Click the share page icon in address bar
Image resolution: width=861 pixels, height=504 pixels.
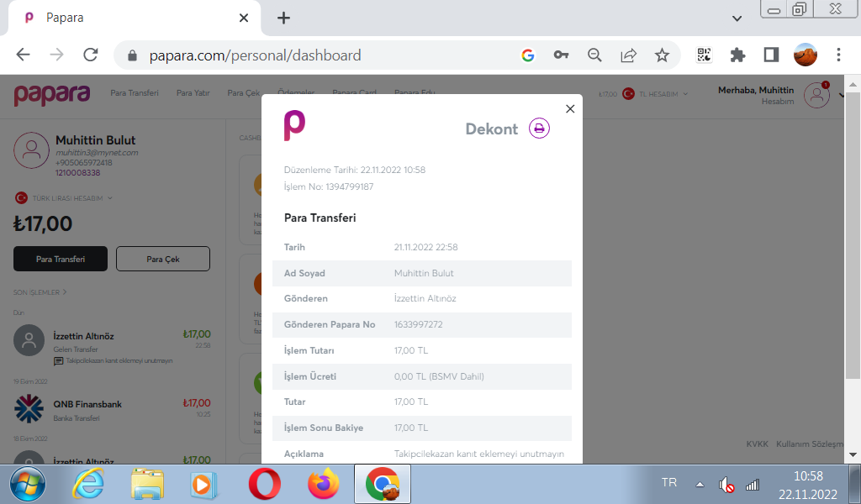(628, 55)
